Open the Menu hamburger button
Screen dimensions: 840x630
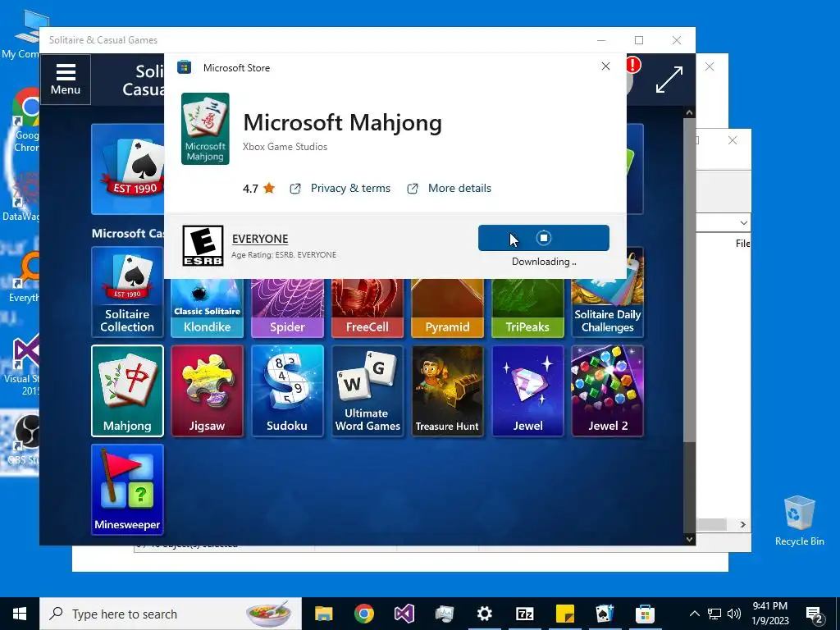click(x=66, y=80)
